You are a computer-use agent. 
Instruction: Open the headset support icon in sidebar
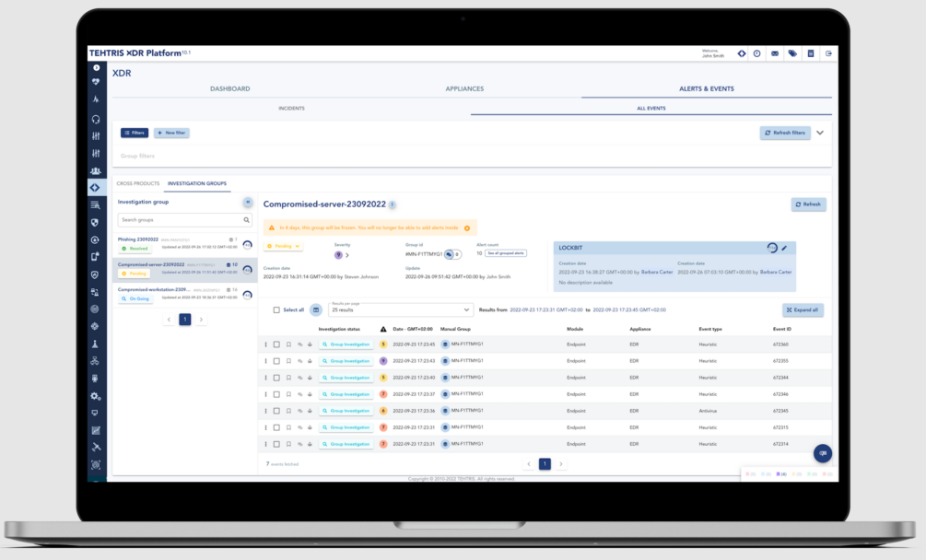click(96, 119)
